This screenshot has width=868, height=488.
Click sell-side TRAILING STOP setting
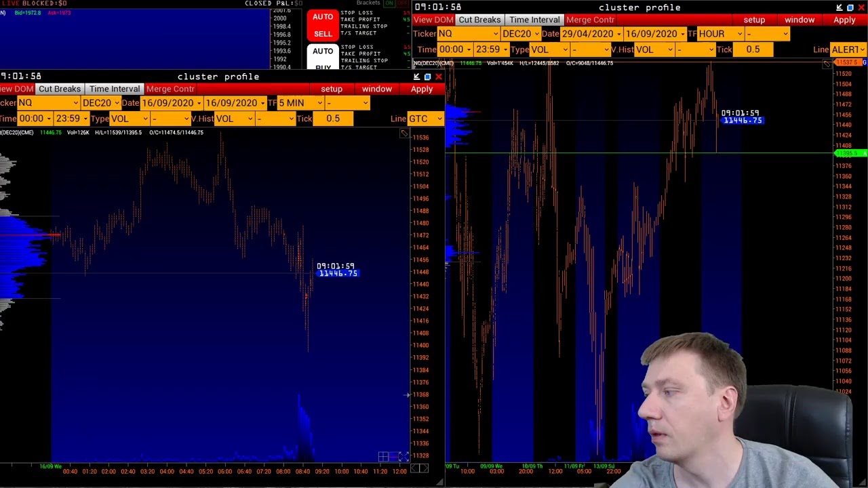pyautogui.click(x=364, y=26)
